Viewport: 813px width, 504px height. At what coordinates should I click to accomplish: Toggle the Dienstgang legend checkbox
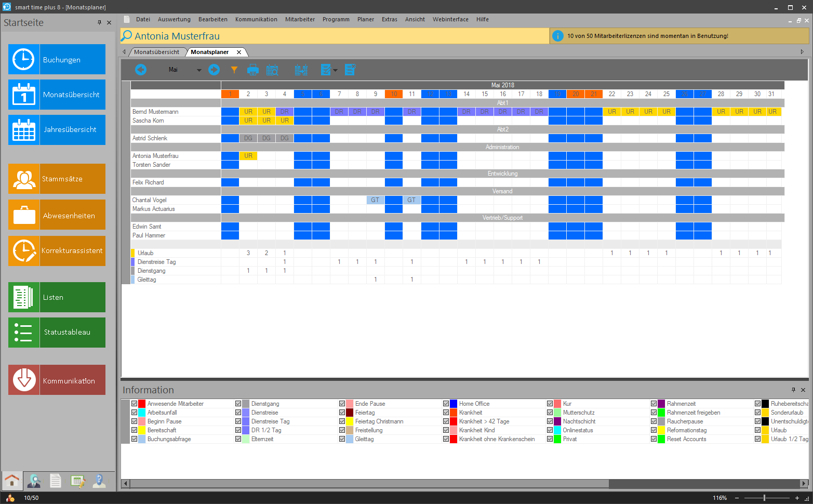click(x=238, y=404)
